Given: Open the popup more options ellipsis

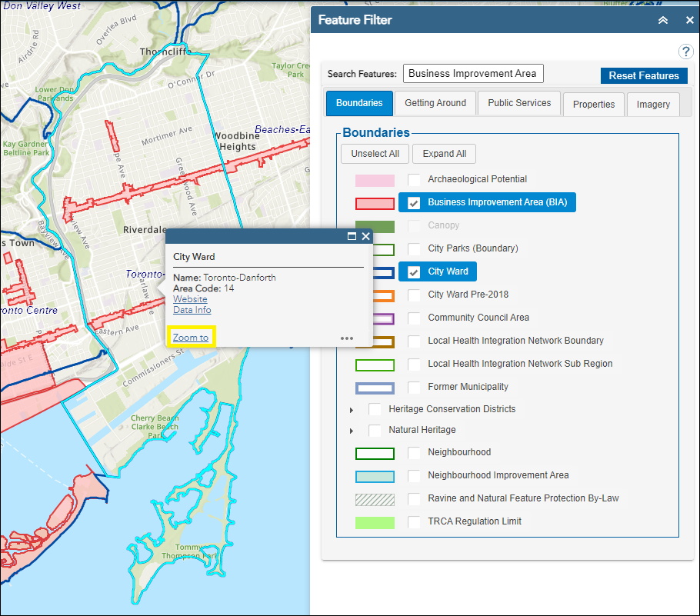Looking at the screenshot, I should pyautogui.click(x=347, y=338).
